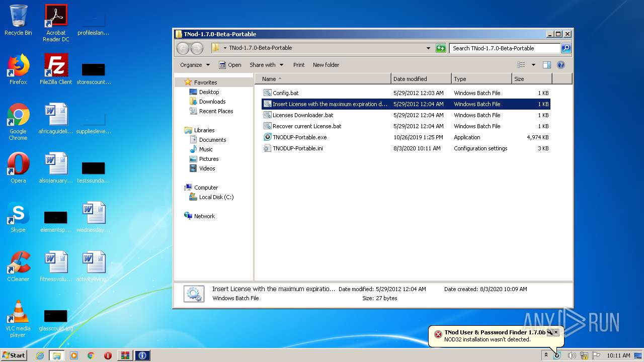Click the Search TNod-1.7.0-Beta-Portable field

point(505,48)
